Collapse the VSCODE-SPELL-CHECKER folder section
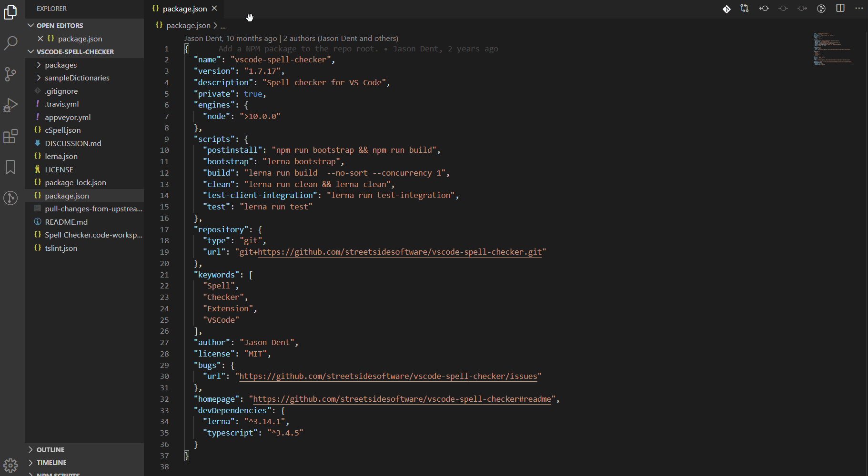This screenshot has height=476, width=868. (84, 51)
